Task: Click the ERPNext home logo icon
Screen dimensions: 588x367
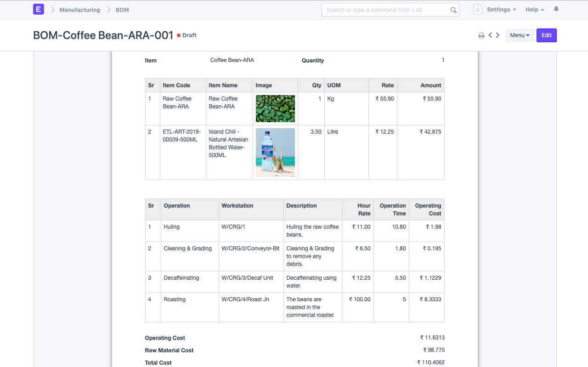Action: [39, 9]
